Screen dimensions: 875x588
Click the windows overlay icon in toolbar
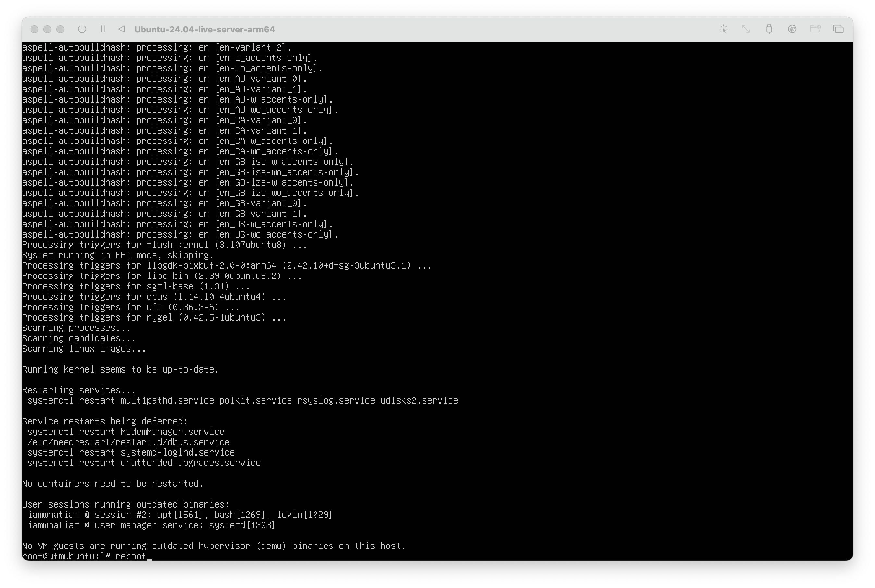(838, 29)
